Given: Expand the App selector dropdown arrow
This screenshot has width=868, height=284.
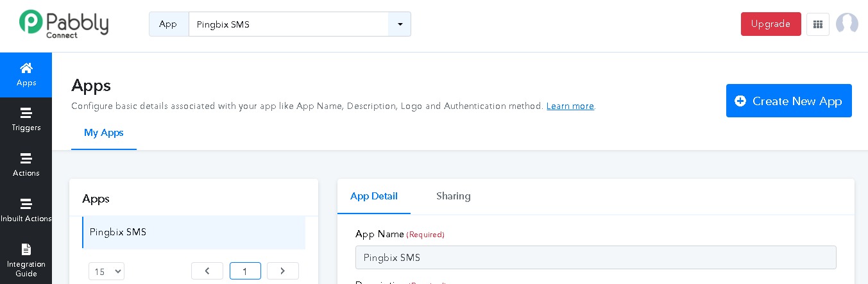Looking at the screenshot, I should [400, 24].
